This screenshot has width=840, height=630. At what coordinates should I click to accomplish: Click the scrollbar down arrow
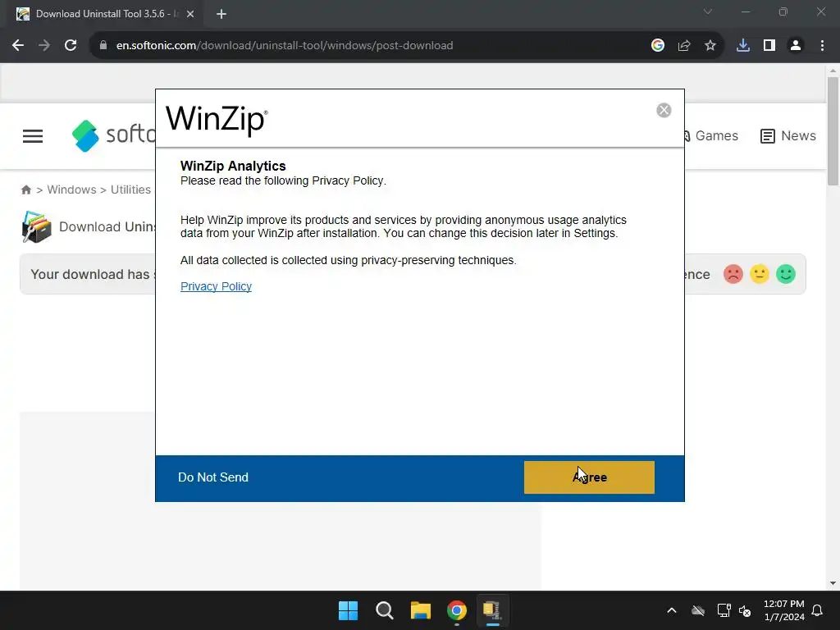pyautogui.click(x=833, y=583)
